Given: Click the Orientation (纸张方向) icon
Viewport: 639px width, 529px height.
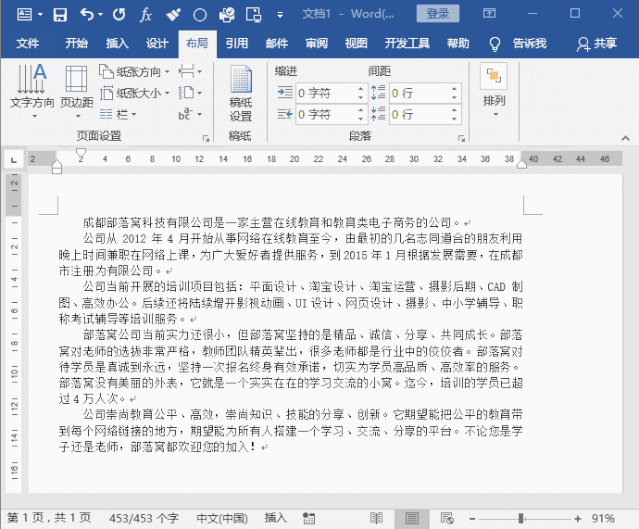Looking at the screenshot, I should 106,72.
